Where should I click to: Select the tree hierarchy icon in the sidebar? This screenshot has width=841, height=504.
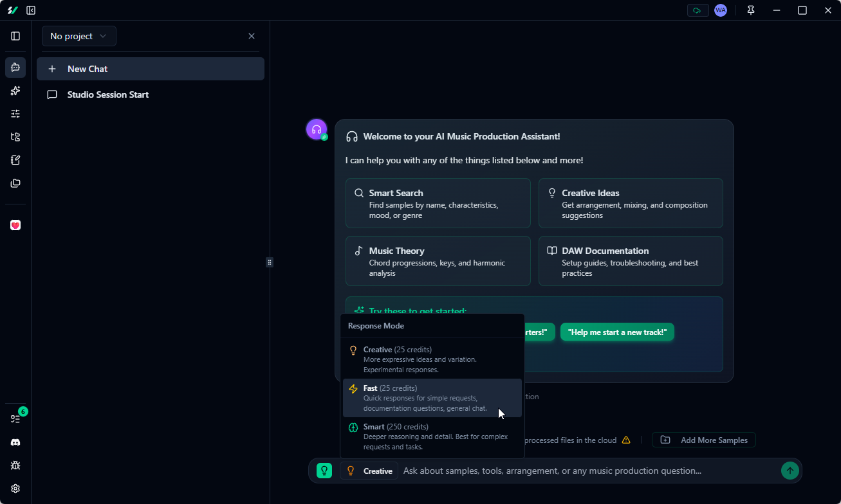(x=15, y=137)
